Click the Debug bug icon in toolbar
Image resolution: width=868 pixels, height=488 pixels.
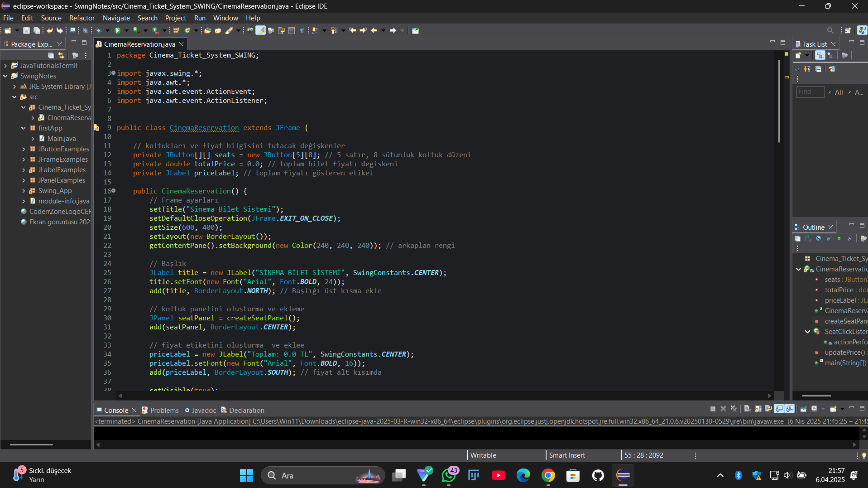tap(98, 30)
